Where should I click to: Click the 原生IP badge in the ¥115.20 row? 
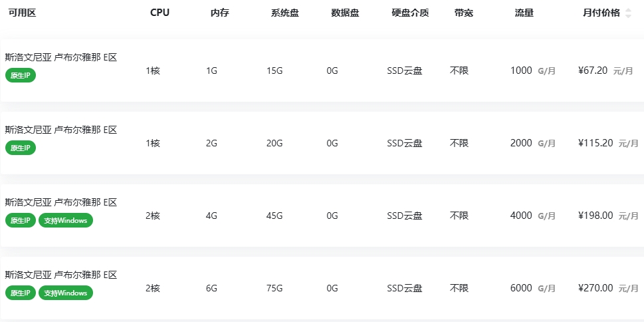click(x=21, y=148)
